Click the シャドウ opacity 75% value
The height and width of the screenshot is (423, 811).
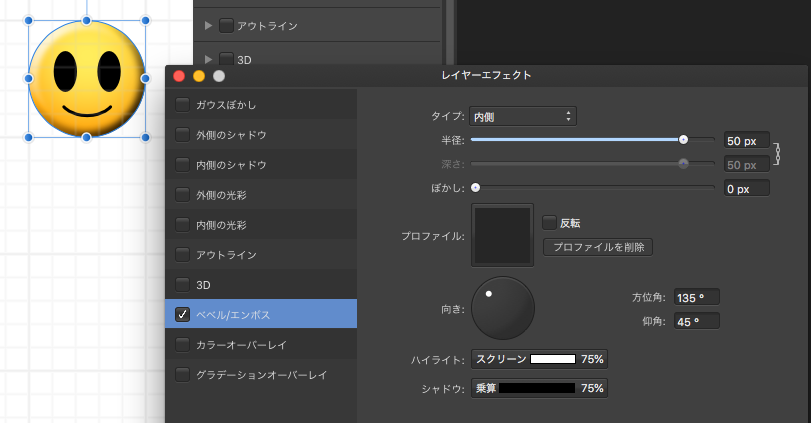pyautogui.click(x=592, y=388)
